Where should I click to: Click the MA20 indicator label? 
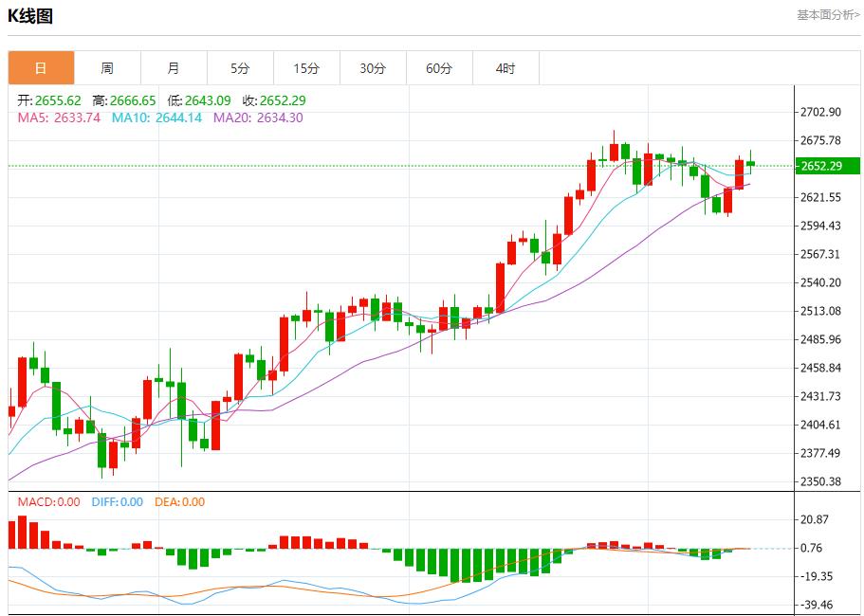coord(258,118)
